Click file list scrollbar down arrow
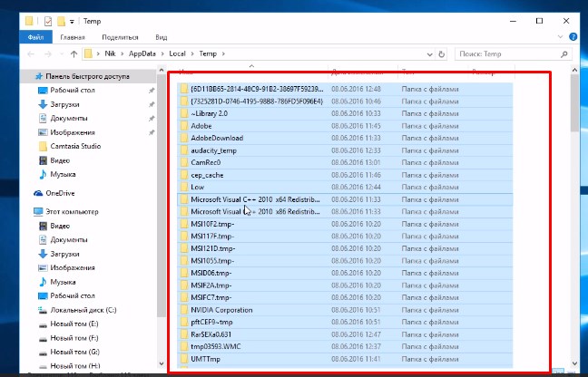Viewport: 588px width, 377px height. tap(575, 363)
